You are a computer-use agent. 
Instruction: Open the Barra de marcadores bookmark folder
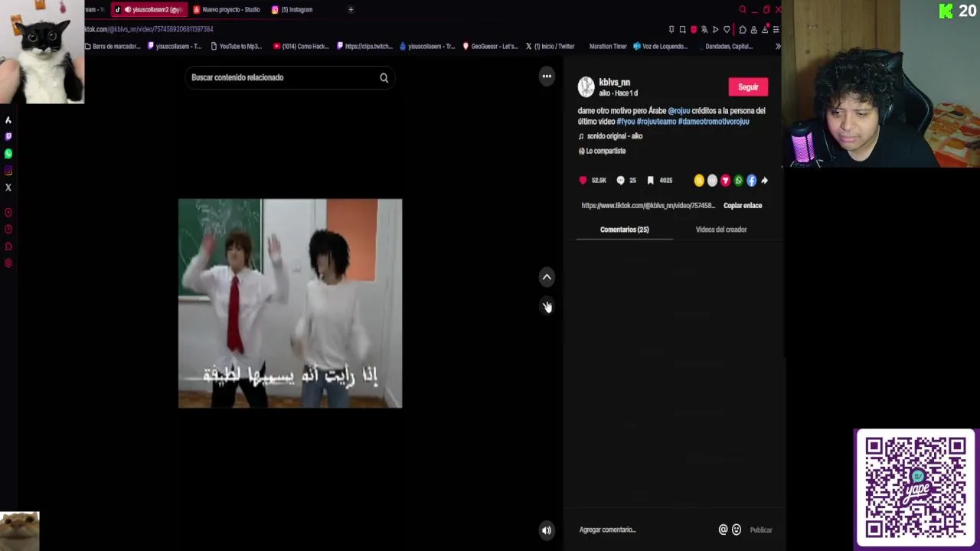[x=113, y=46]
